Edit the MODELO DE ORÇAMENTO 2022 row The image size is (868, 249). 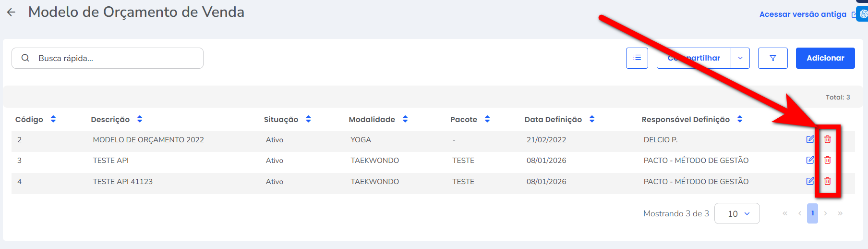(810, 139)
